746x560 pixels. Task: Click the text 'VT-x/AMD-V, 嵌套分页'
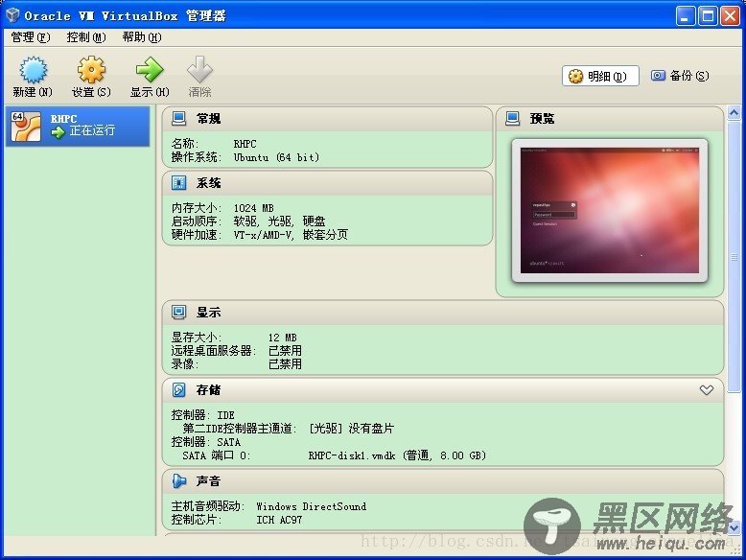291,235
